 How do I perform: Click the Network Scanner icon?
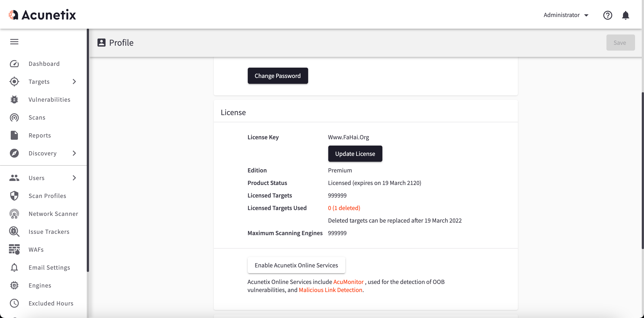pyautogui.click(x=14, y=214)
